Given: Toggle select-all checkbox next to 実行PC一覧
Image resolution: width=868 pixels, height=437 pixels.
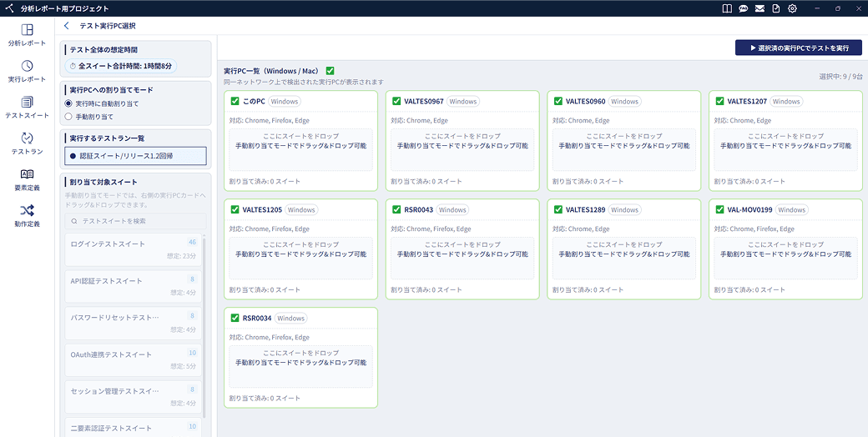Looking at the screenshot, I should click(x=330, y=71).
